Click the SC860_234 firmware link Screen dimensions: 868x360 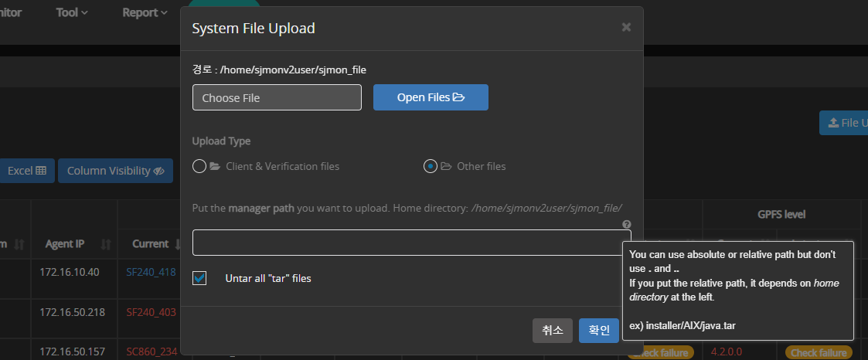pos(151,352)
